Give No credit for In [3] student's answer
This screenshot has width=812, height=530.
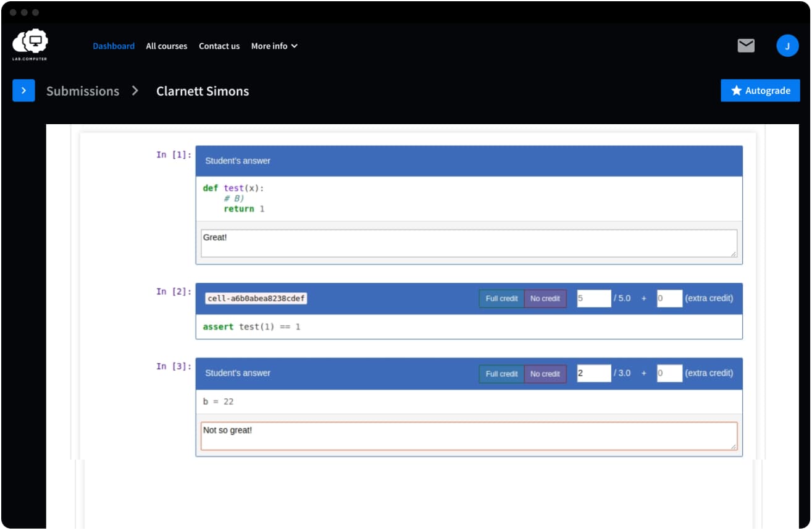[x=545, y=374]
